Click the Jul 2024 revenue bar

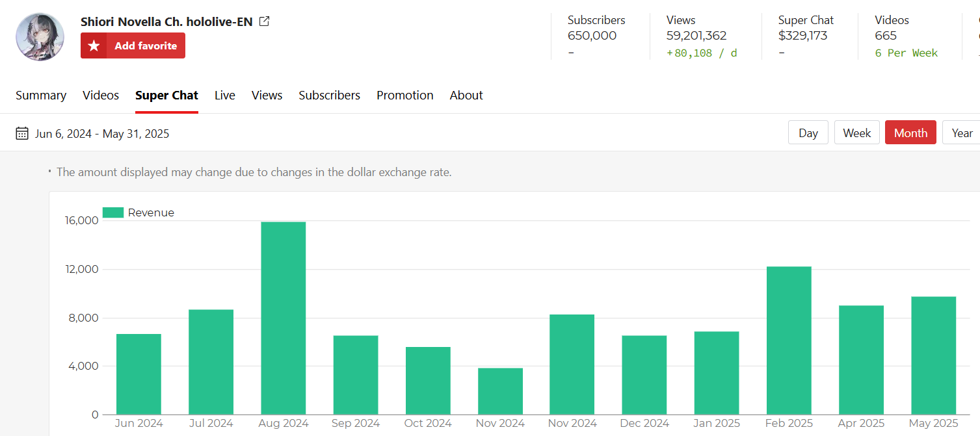coord(211,362)
